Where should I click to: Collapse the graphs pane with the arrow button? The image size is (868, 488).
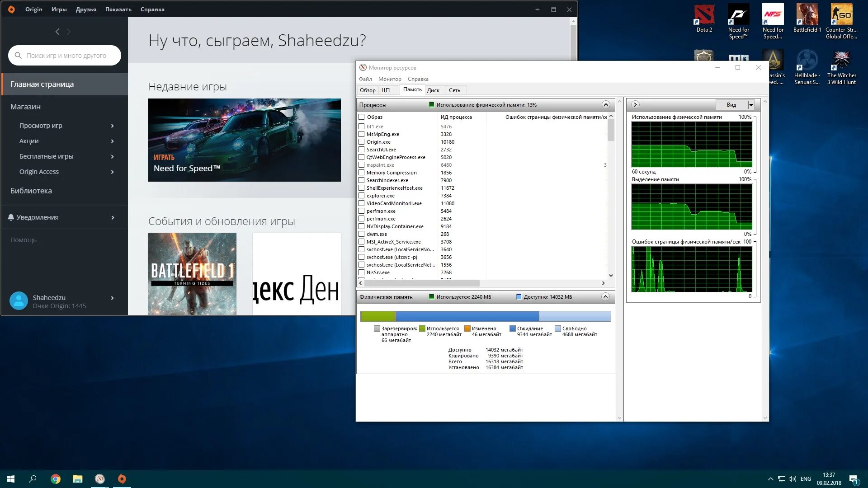635,105
